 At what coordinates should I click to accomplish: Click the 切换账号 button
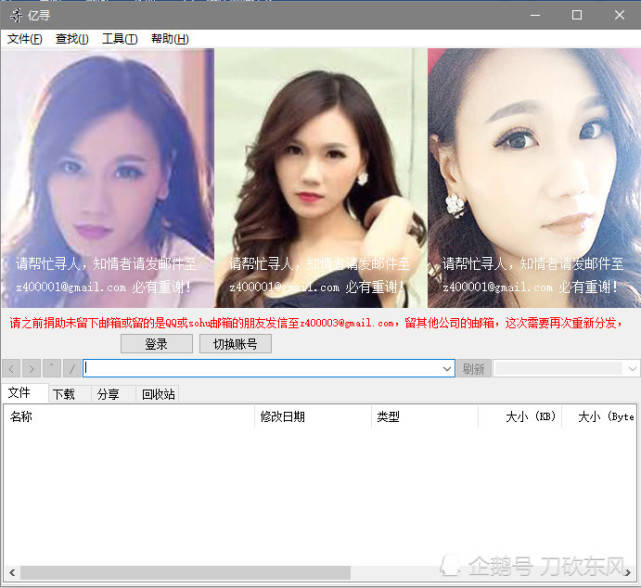coord(235,344)
